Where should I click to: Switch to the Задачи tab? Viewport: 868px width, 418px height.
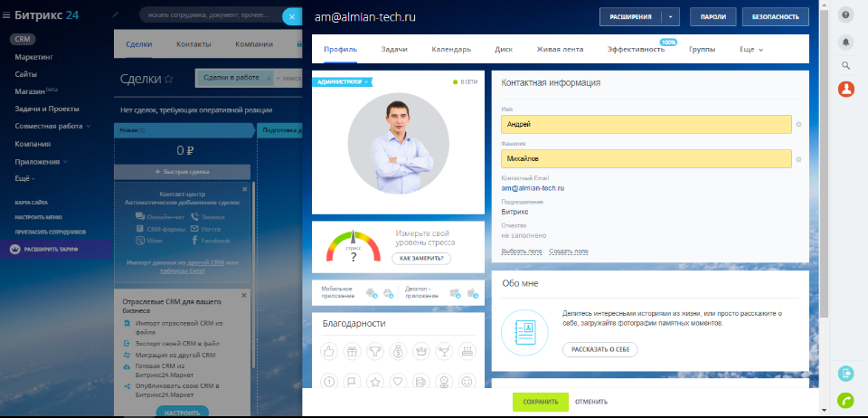point(394,49)
